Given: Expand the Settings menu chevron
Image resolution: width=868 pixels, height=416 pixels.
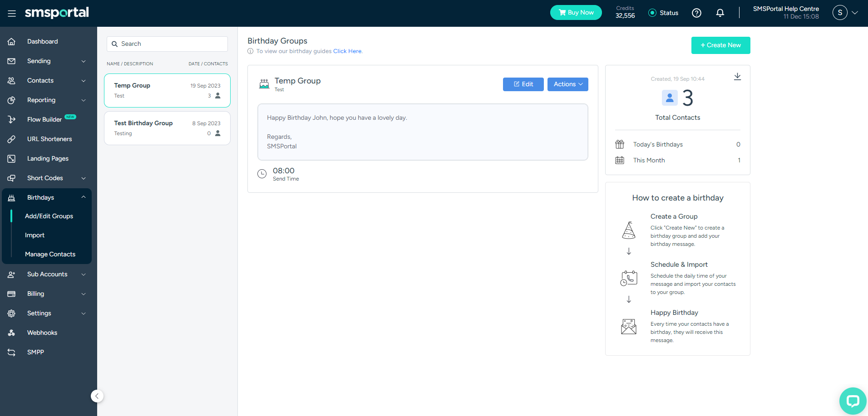Looking at the screenshot, I should 84,313.
